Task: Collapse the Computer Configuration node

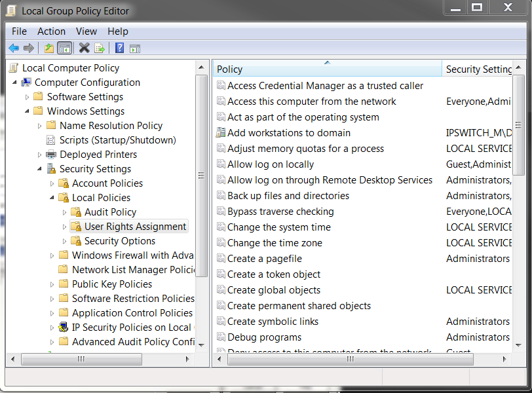Action: [14, 83]
